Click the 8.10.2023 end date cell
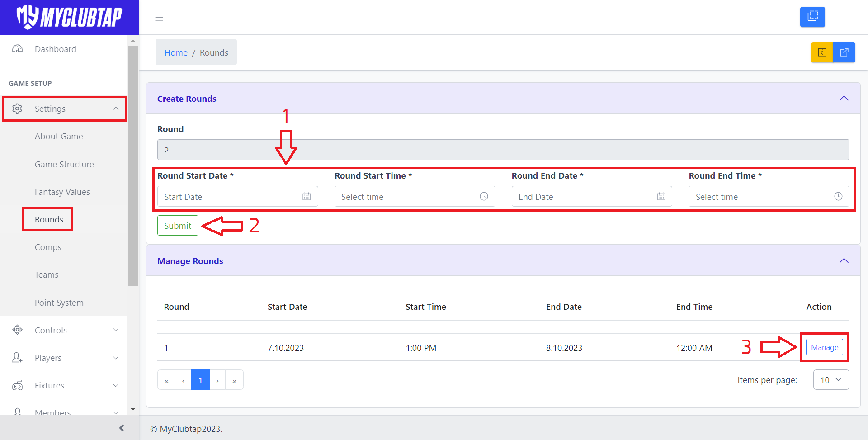 (x=564, y=348)
